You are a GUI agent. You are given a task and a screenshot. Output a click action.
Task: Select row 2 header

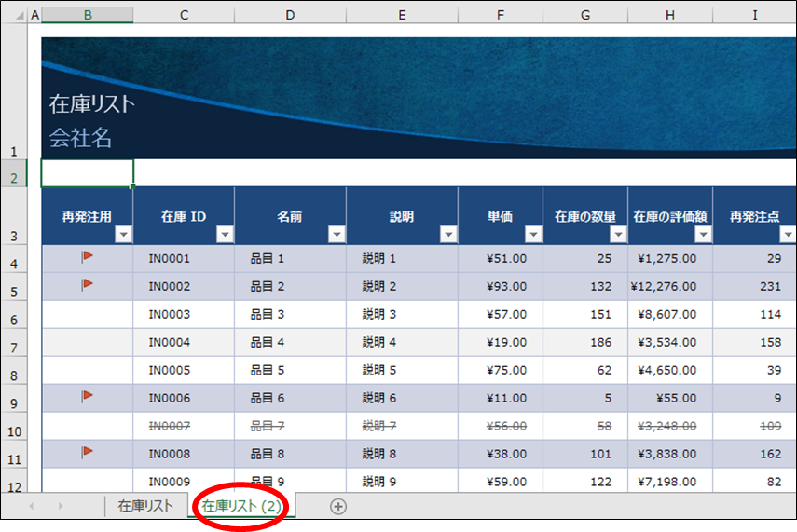[14, 173]
